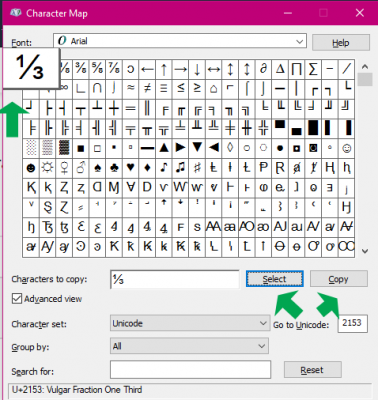Click the not-equal sign character

click(x=147, y=88)
